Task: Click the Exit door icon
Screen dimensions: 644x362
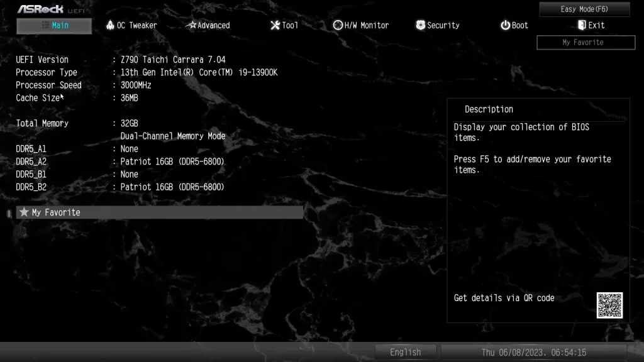Action: click(x=582, y=25)
